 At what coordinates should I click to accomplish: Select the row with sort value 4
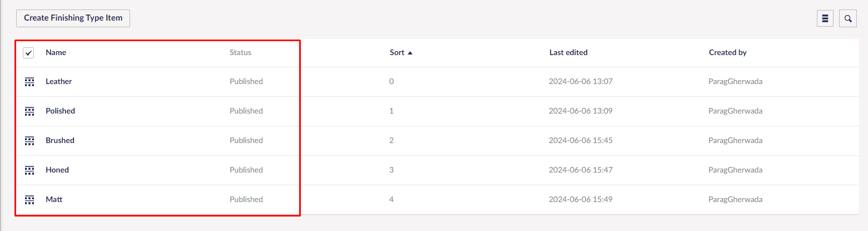[437, 199]
